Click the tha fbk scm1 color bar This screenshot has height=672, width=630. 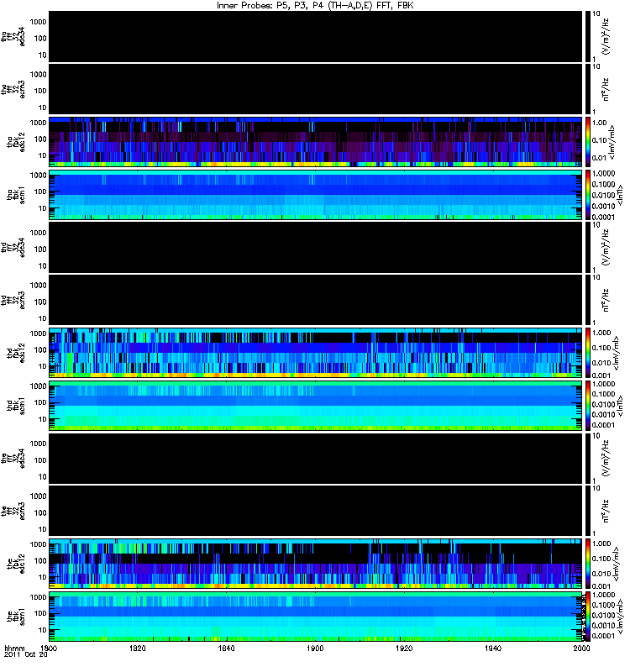click(587, 195)
